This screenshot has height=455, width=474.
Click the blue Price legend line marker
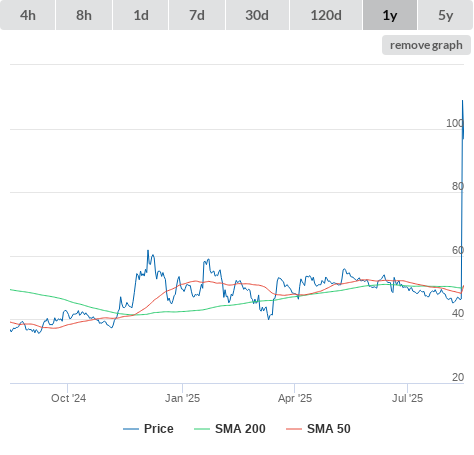click(x=131, y=429)
